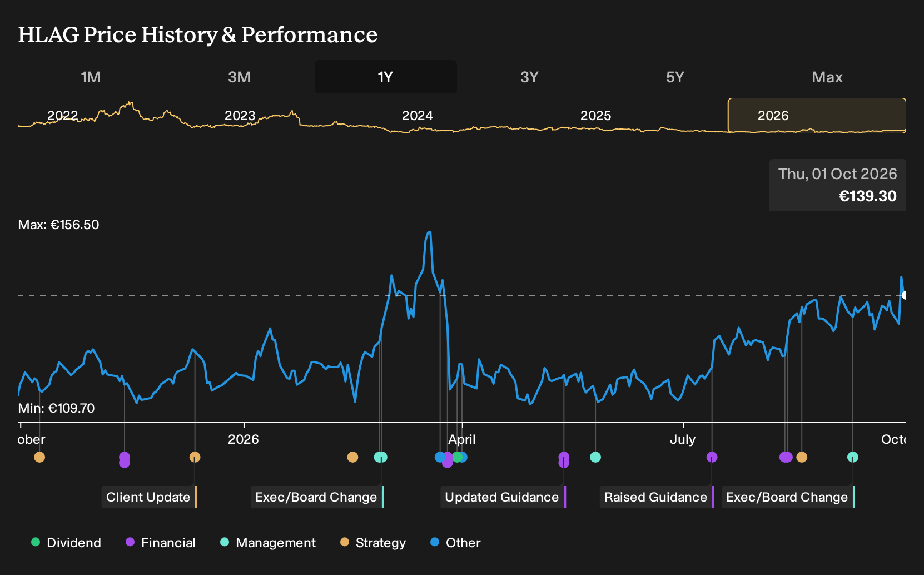
Task: Choose the 5Y range tab
Action: pyautogui.click(x=675, y=77)
